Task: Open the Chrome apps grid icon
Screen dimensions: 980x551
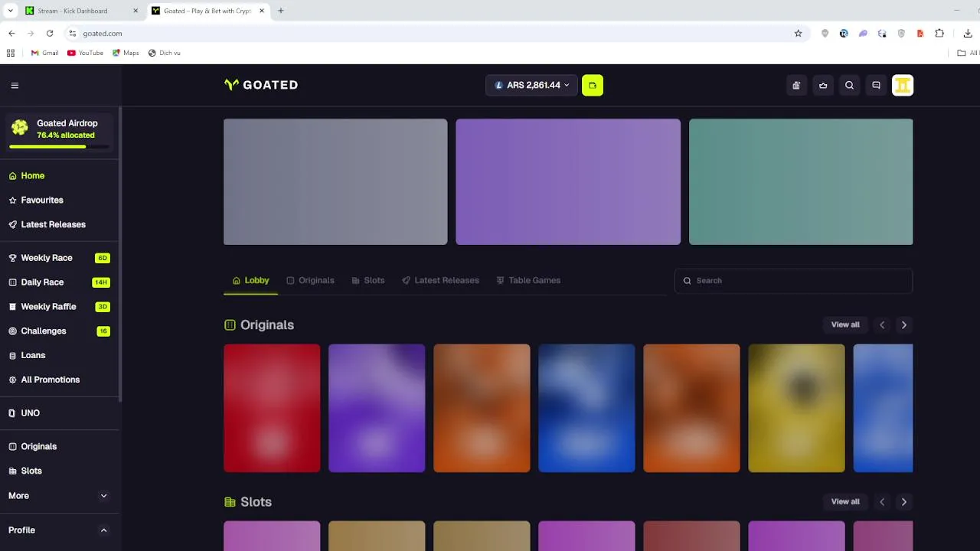Action: (11, 53)
